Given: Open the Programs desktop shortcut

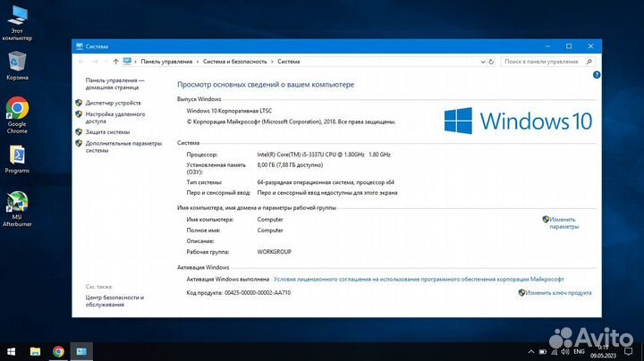Looking at the screenshot, I should [17, 160].
